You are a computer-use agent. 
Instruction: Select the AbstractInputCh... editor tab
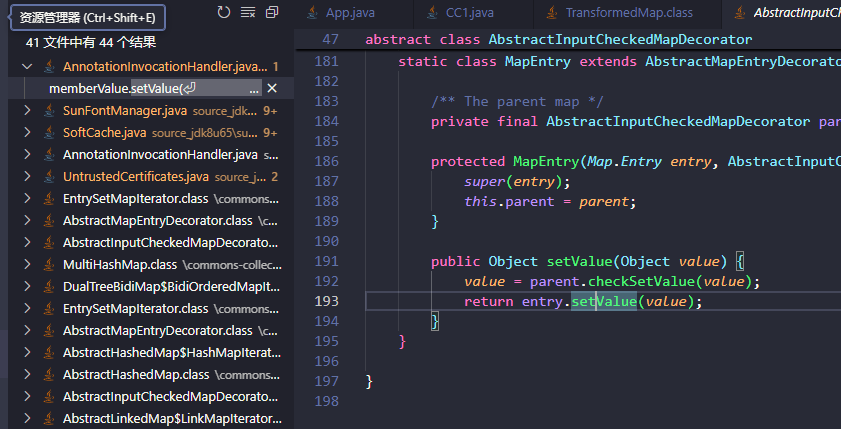tap(781, 13)
